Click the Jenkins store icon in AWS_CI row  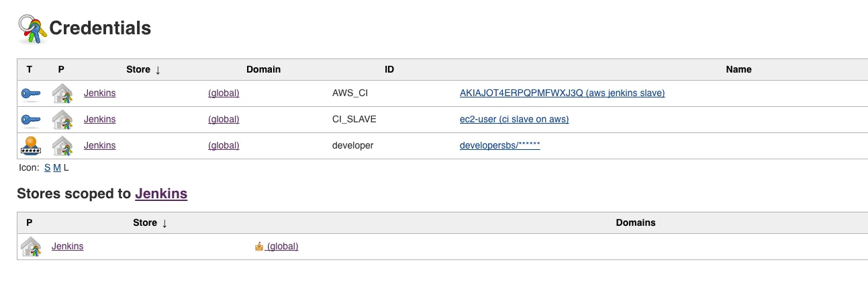(62, 93)
